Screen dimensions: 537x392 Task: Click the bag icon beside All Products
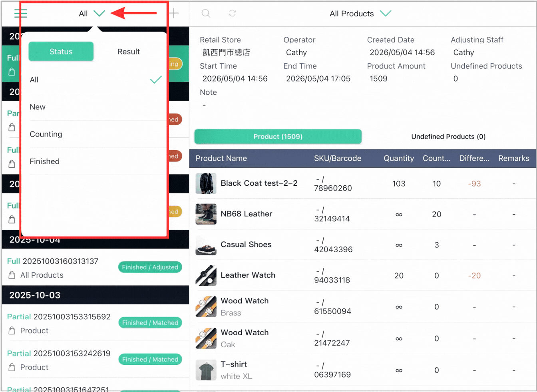click(x=12, y=275)
